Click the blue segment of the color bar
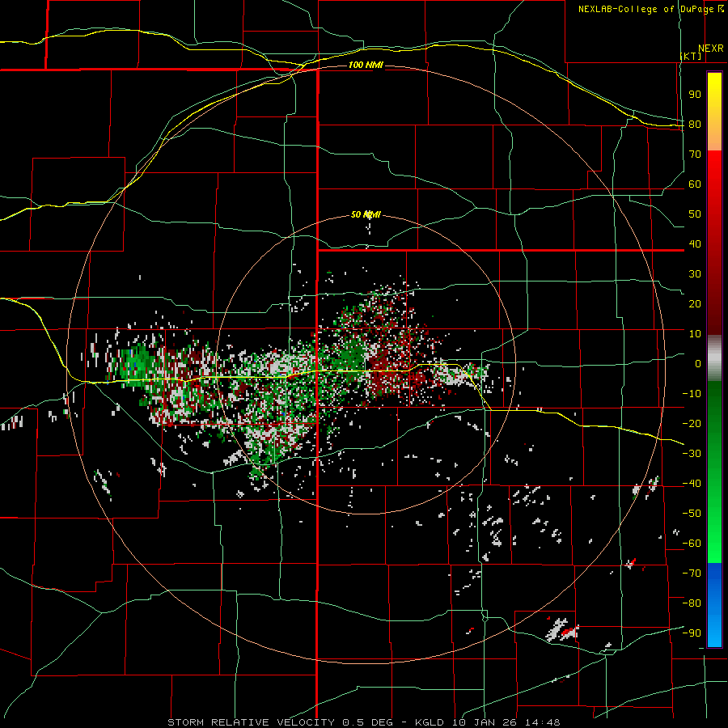 coord(714,604)
